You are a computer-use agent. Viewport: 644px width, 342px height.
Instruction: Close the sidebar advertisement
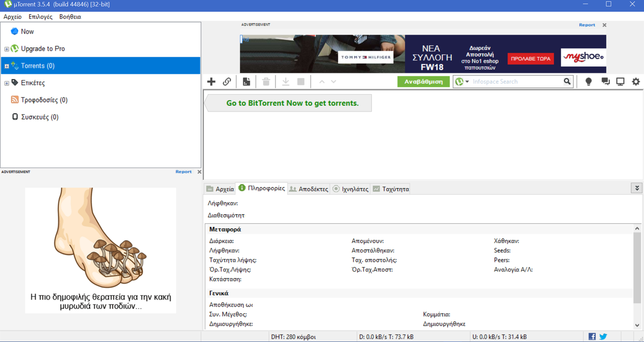[x=199, y=172]
